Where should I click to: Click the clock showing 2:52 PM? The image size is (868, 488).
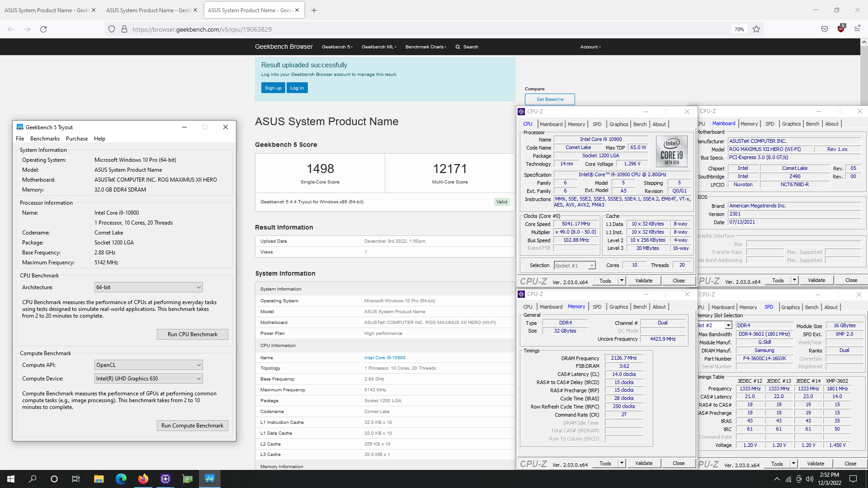(x=829, y=475)
